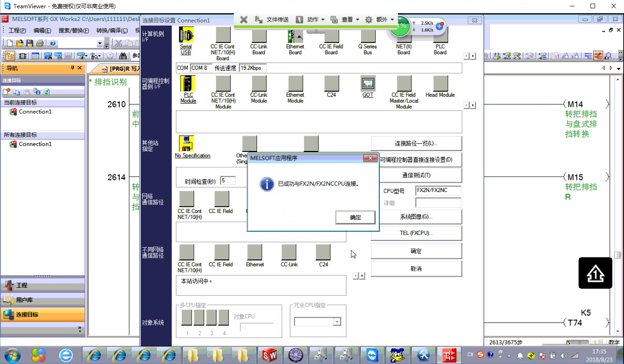Image resolution: width=624 pixels, height=364 pixels.
Task: Open the 工程(P) menu
Action: click(17, 30)
